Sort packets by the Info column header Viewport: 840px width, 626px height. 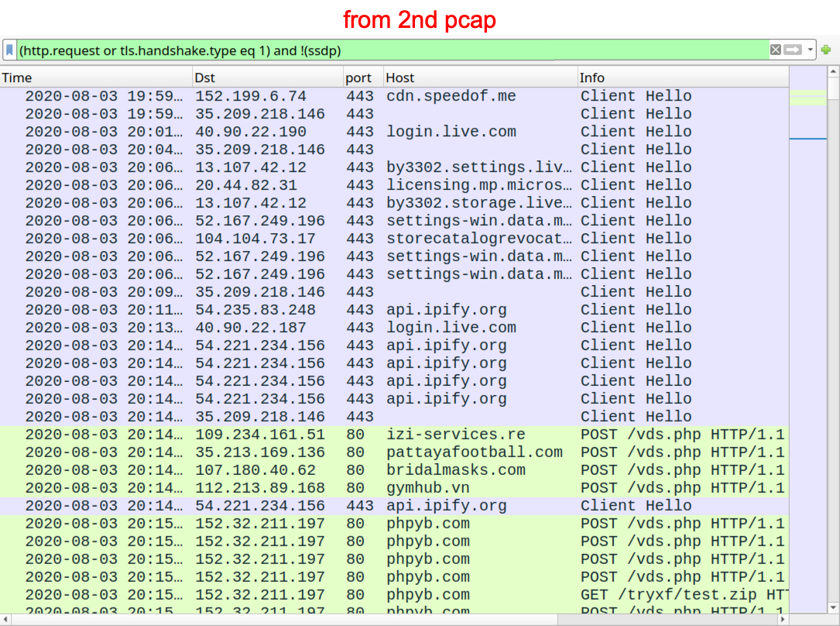click(x=683, y=77)
